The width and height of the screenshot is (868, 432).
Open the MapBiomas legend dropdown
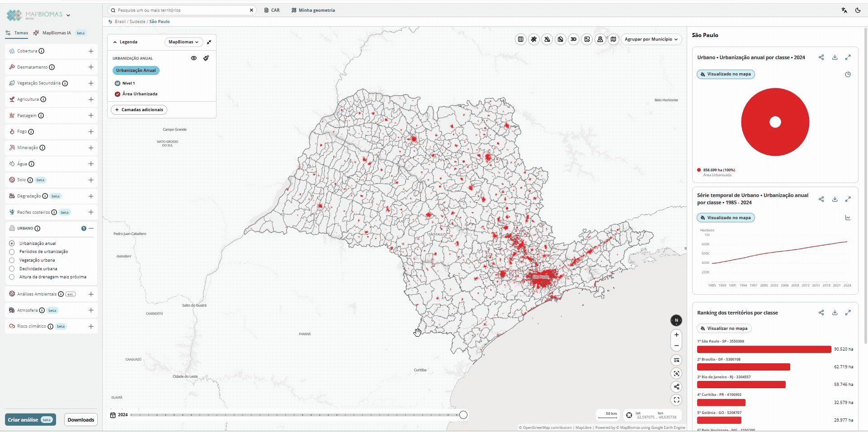click(183, 42)
